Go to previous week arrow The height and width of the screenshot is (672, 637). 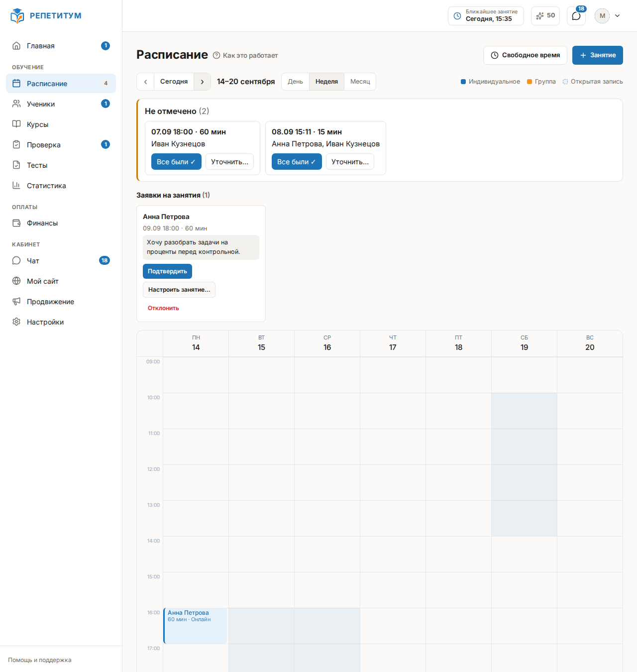145,82
